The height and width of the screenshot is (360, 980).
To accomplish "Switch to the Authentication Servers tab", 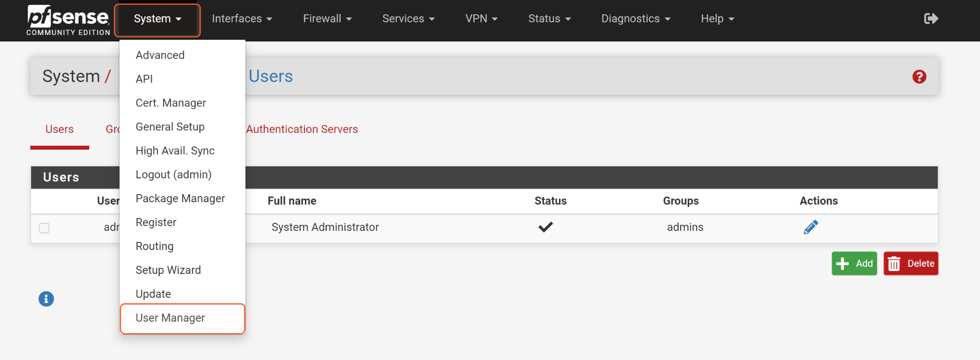I will (x=302, y=129).
